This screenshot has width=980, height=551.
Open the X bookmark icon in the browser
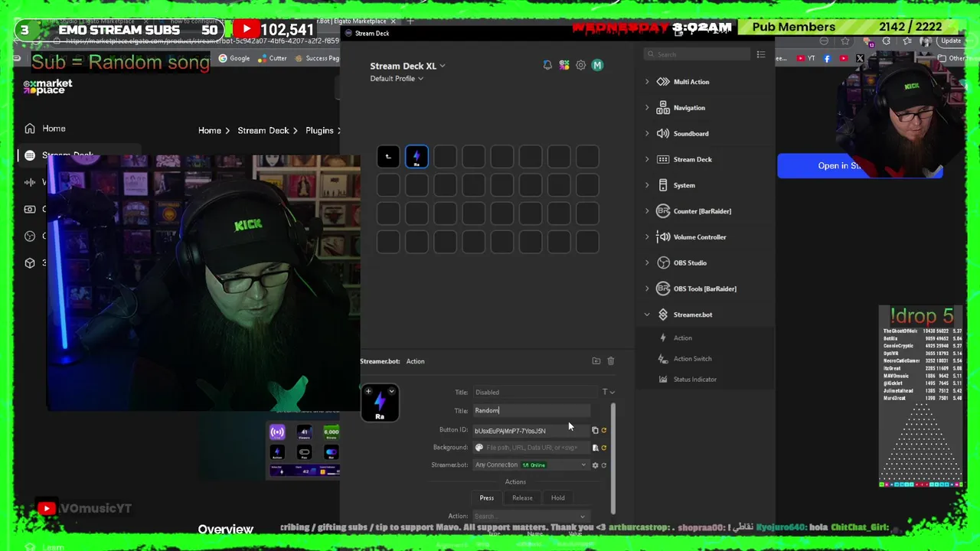point(860,58)
